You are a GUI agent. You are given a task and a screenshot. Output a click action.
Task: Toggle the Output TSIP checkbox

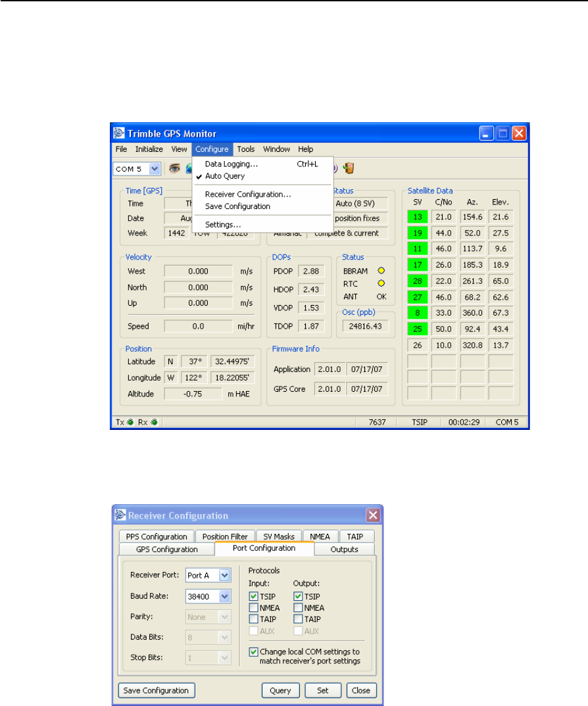click(298, 596)
